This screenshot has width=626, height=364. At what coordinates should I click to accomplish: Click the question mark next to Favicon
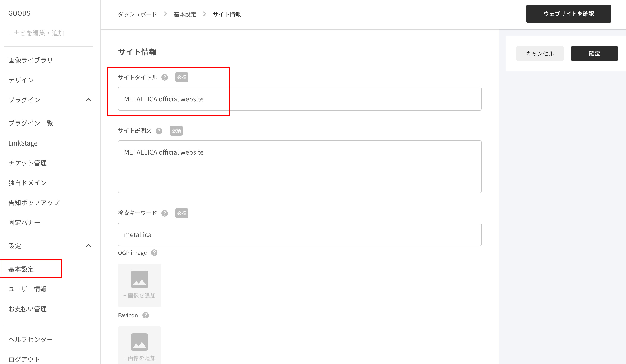[x=146, y=315]
